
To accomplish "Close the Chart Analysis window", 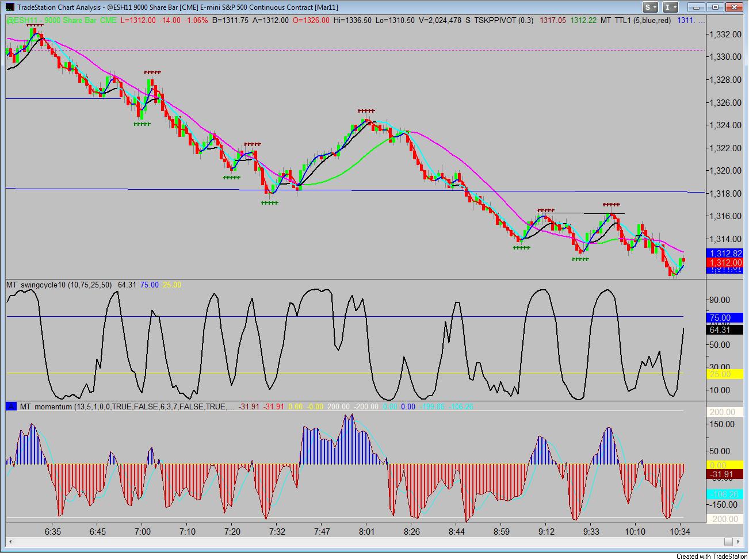I will point(733,7).
